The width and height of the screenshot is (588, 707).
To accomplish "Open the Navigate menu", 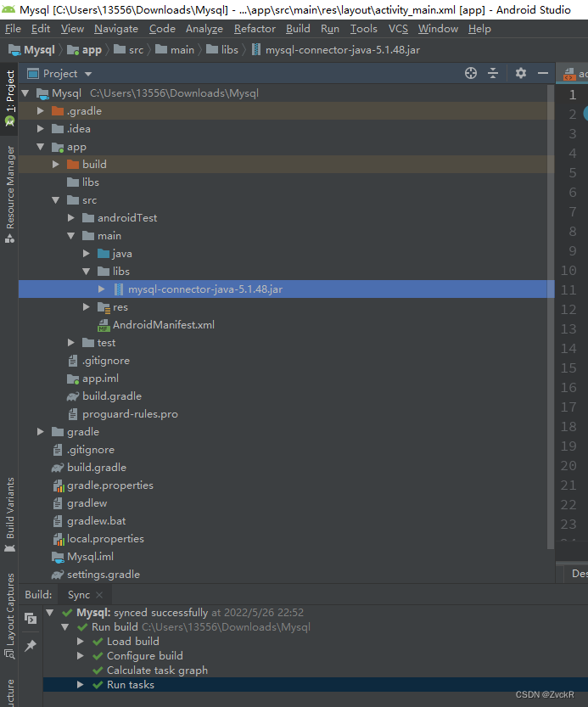I will pos(116,29).
